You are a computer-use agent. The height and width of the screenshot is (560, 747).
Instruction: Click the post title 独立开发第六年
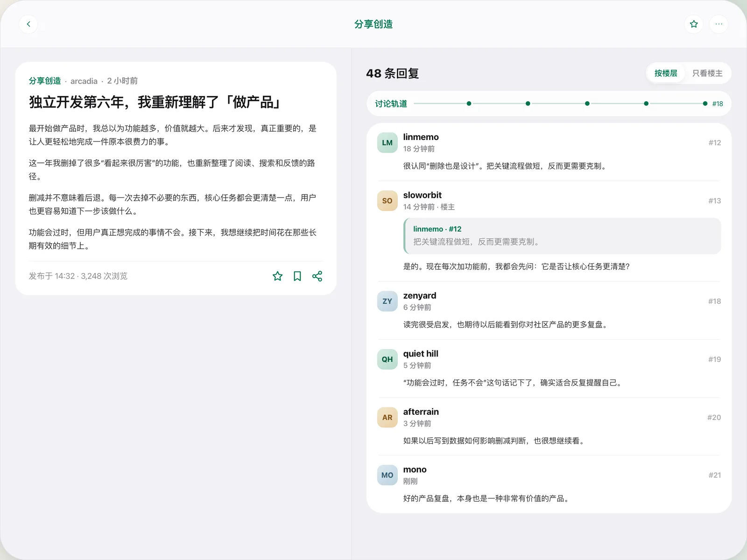pyautogui.click(x=155, y=102)
